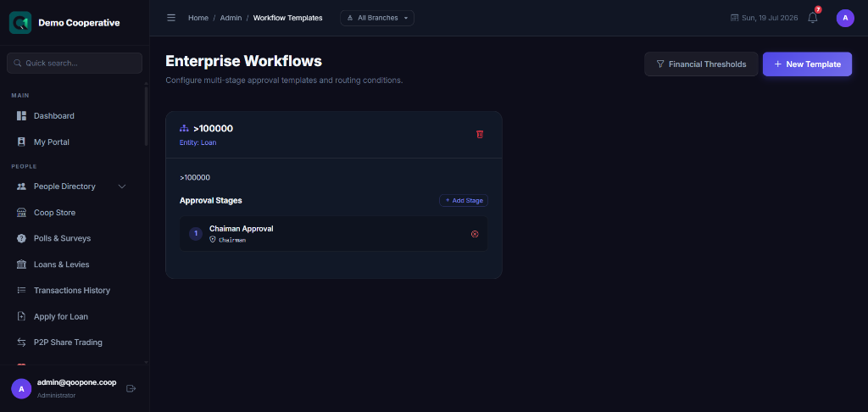Open the notifications bell icon

coord(813,18)
